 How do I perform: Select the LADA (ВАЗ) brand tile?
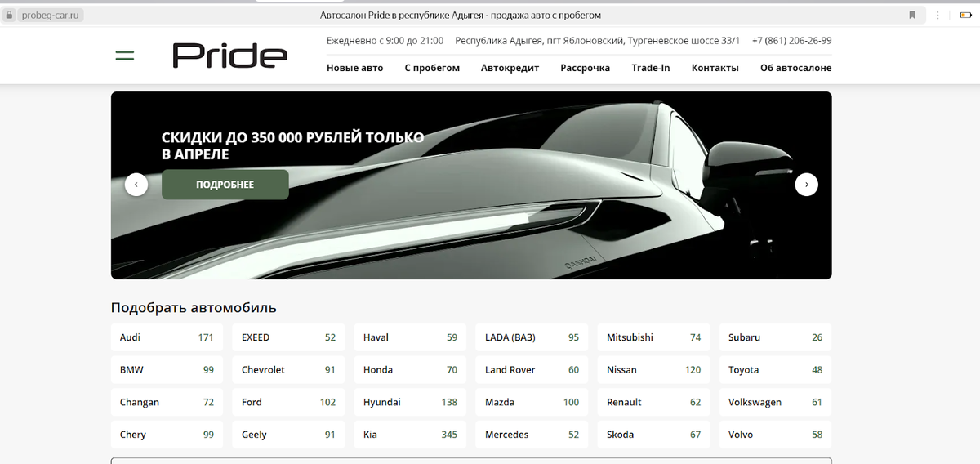tap(532, 337)
